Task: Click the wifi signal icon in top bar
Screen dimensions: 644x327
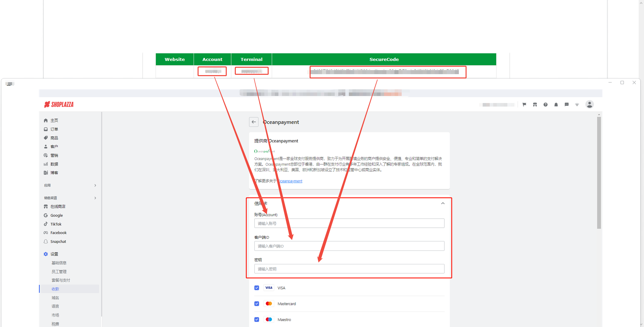Action: 577,105
